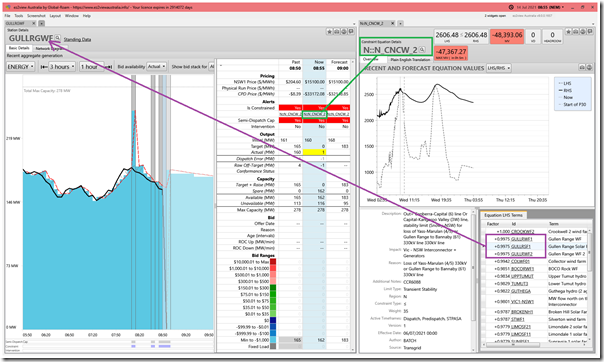Image resolution: width=604 pixels, height=362 pixels.
Task: Open the BOCORWF1 term link
Action: [x=522, y=269]
